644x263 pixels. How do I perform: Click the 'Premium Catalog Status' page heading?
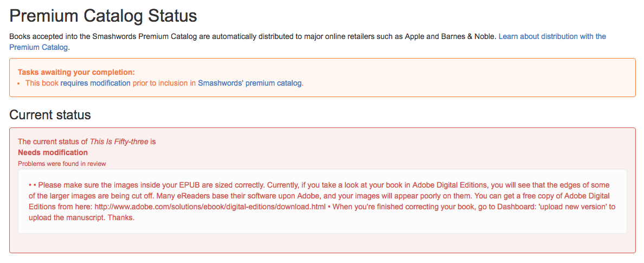coord(103,16)
